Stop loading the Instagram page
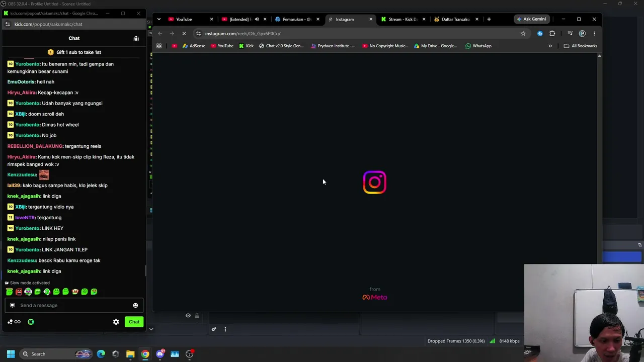This screenshot has height=362, width=644. click(x=184, y=34)
